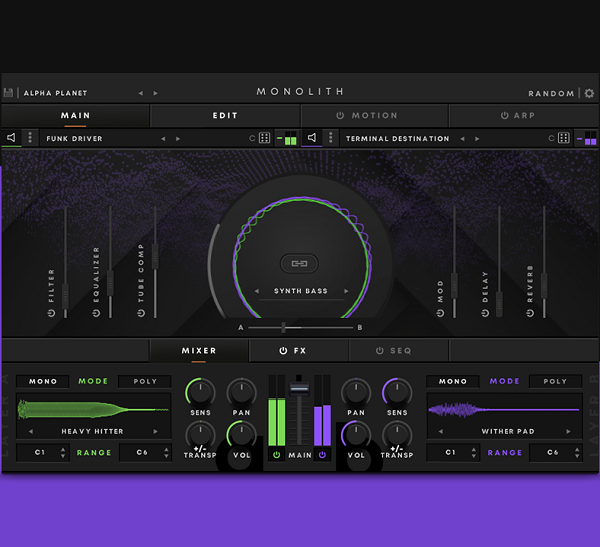Open Funk Driver three-dot options menu

(x=30, y=137)
